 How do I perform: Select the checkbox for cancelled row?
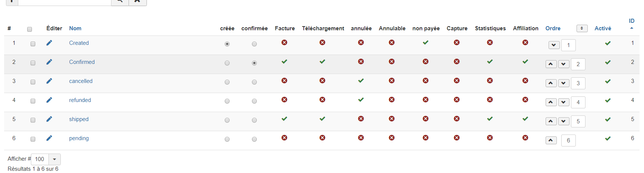[33, 82]
